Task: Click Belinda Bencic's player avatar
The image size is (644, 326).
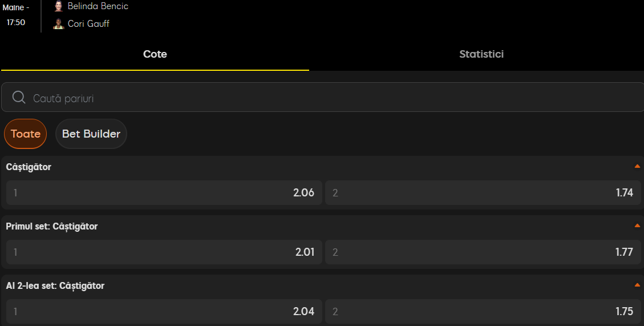Action: tap(59, 6)
